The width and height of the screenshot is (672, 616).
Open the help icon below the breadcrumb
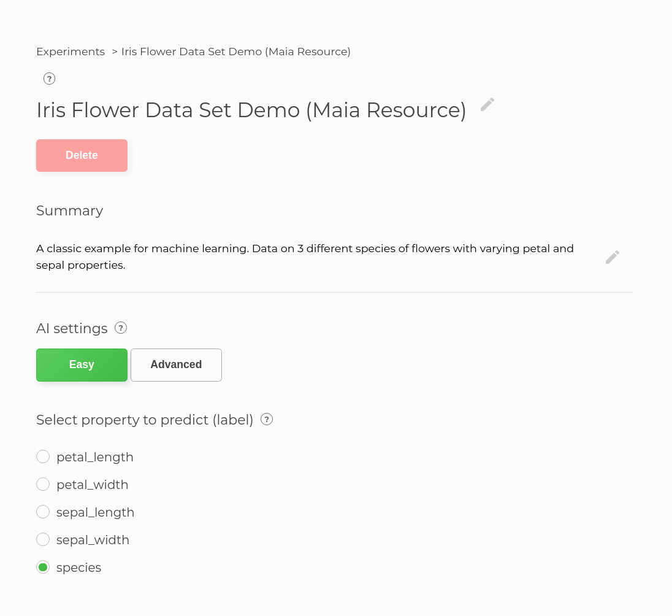[50, 79]
